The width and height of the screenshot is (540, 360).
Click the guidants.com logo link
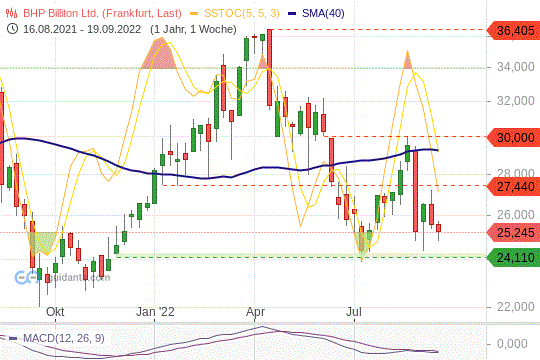point(62,277)
